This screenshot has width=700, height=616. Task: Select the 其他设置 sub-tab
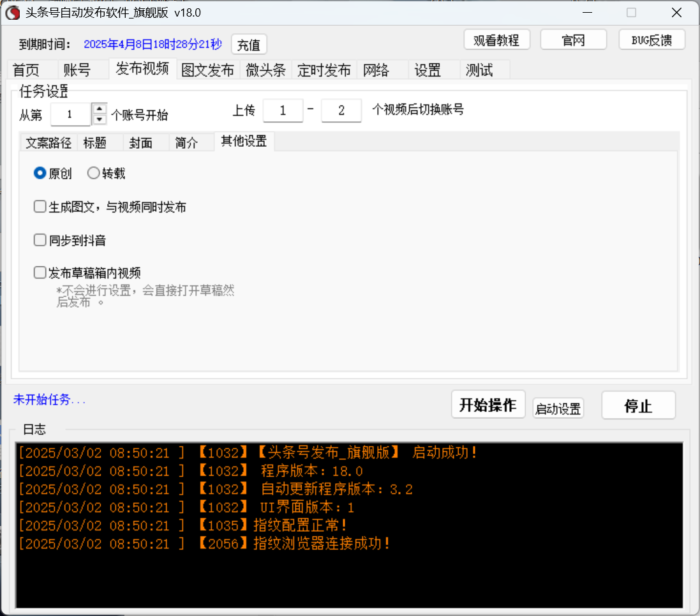(244, 141)
